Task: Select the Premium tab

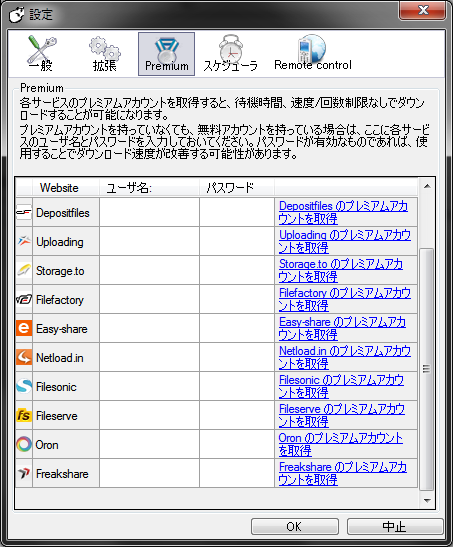Action: point(166,54)
